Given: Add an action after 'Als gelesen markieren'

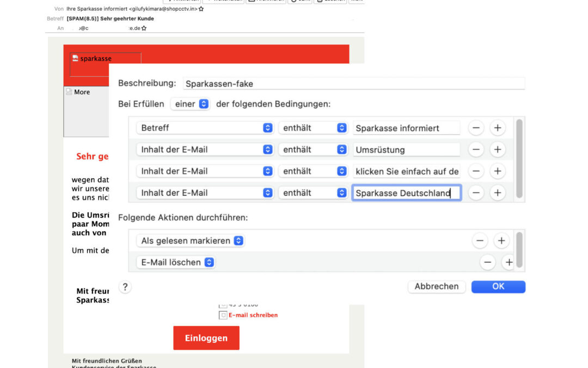Looking at the screenshot, I should tap(501, 241).
